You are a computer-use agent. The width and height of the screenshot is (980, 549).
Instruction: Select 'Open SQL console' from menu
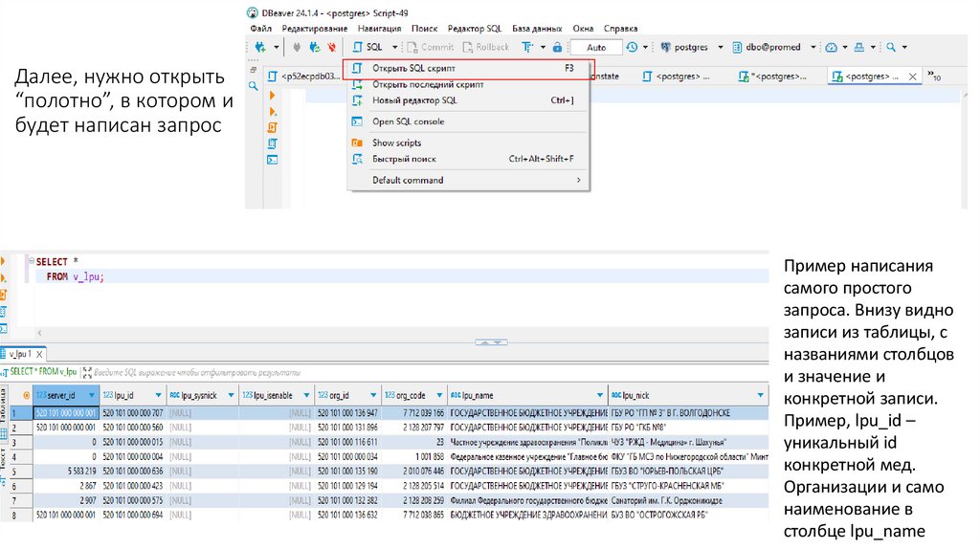click(408, 121)
